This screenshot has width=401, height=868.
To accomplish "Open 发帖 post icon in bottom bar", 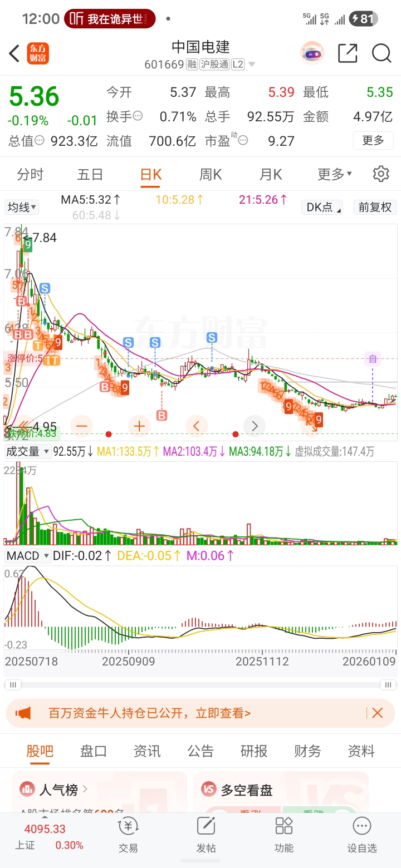I will pyautogui.click(x=206, y=835).
